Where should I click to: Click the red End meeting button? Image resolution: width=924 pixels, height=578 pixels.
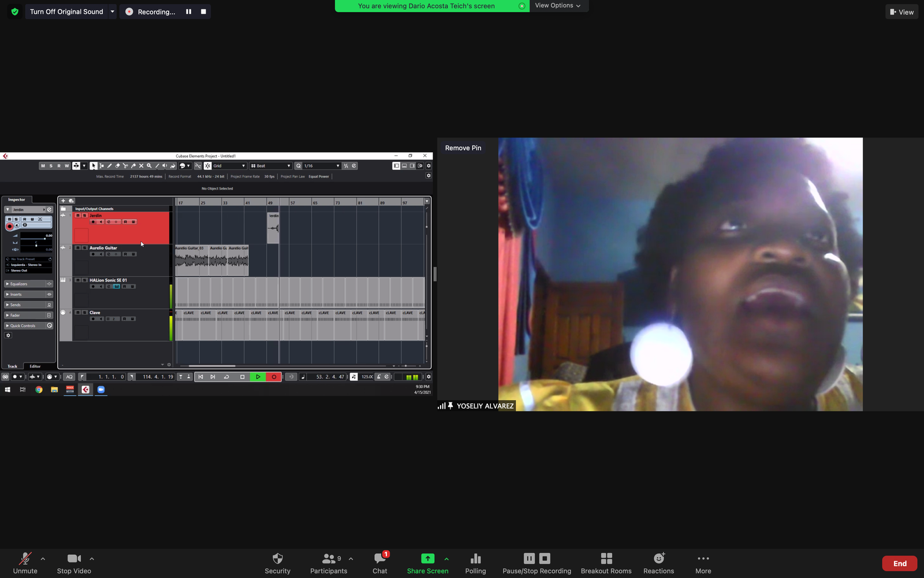point(899,564)
